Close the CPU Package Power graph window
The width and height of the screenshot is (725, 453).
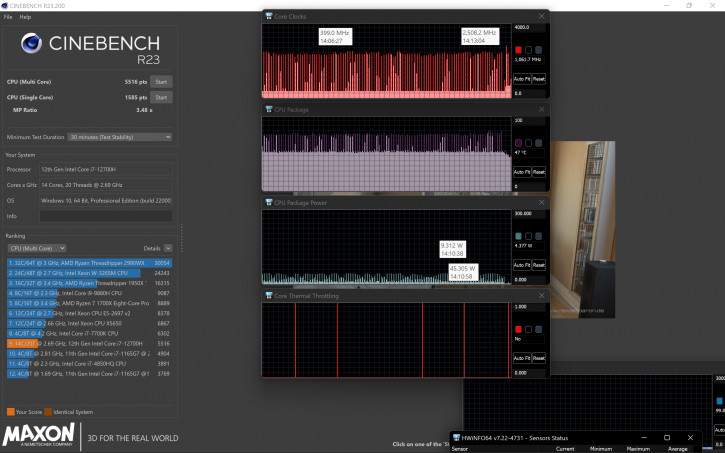pos(541,202)
